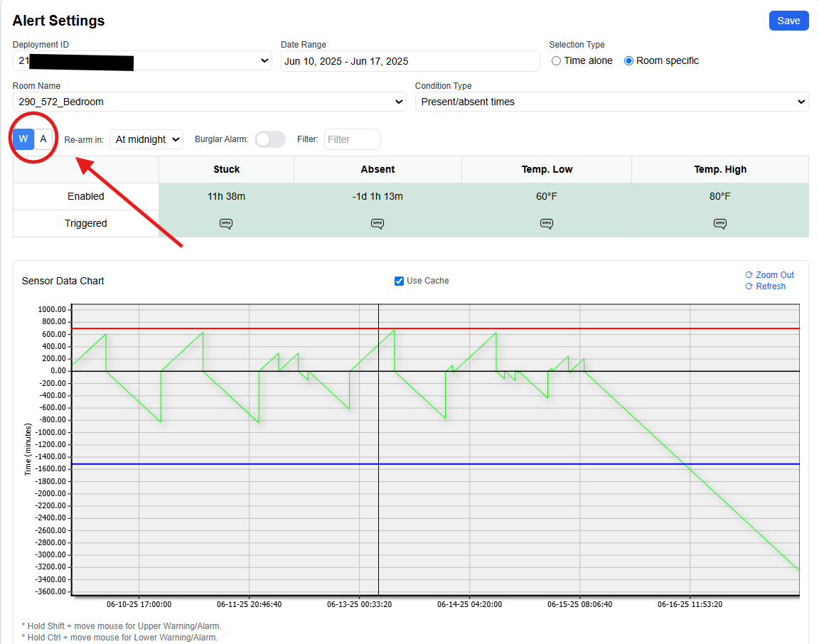Open the Re-arm in dropdown
This screenshot has height=644, width=819.
click(146, 139)
